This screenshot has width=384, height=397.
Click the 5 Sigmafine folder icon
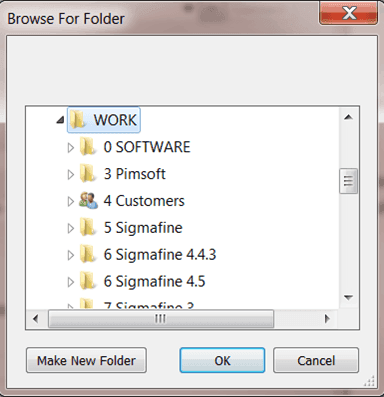[88, 228]
